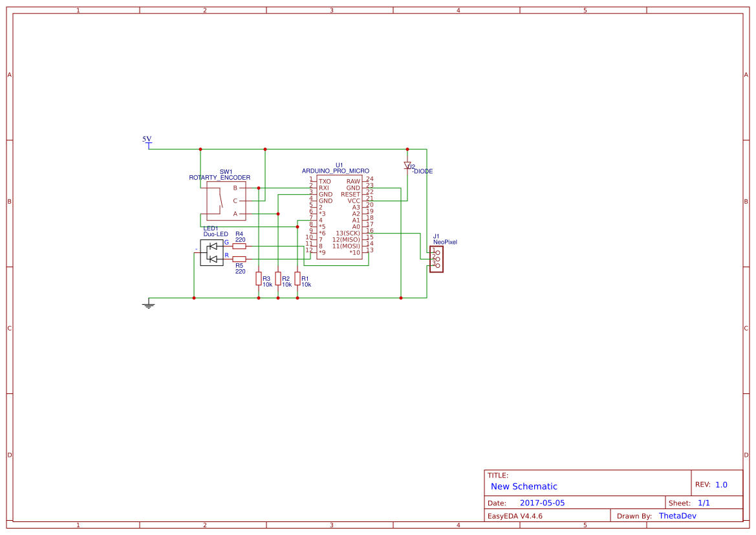This screenshot has height=535, width=756.
Task: Select the R4 resistor symbol
Action: [x=239, y=246]
